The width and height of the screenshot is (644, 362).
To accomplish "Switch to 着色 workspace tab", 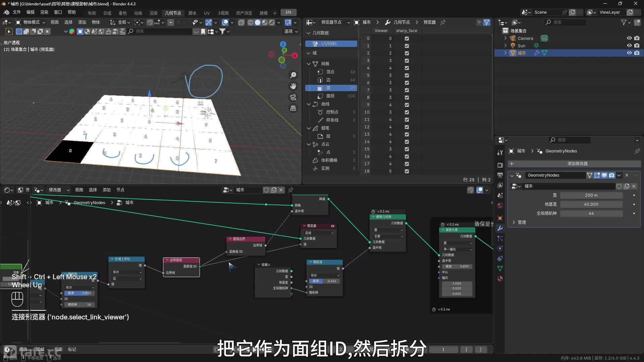I will point(123,13).
